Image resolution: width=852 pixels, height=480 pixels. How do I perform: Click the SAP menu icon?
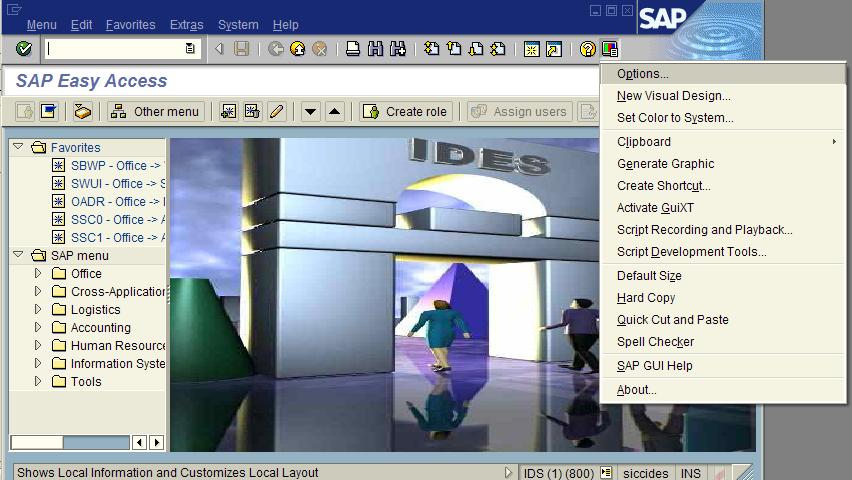[x=49, y=111]
